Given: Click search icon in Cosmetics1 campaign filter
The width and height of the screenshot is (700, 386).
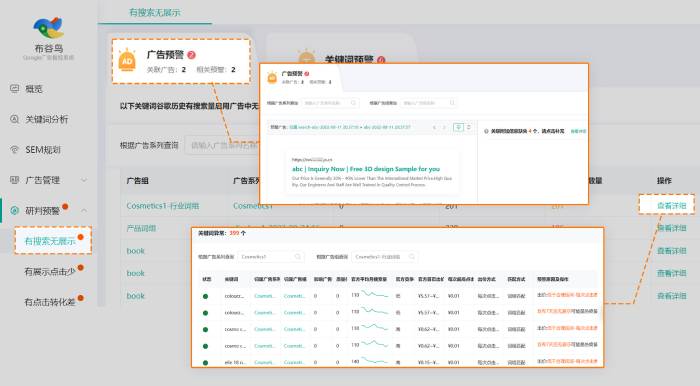Looking at the screenshot, I should (x=298, y=257).
